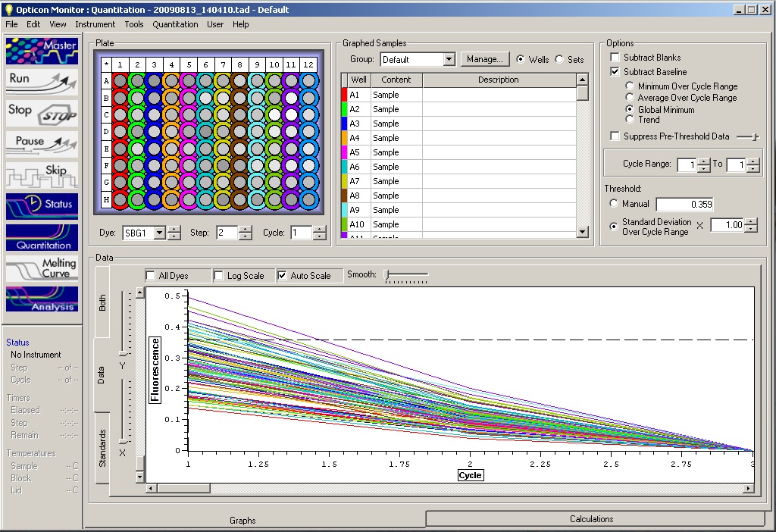
Task: Click the manual threshold value field
Action: (684, 205)
